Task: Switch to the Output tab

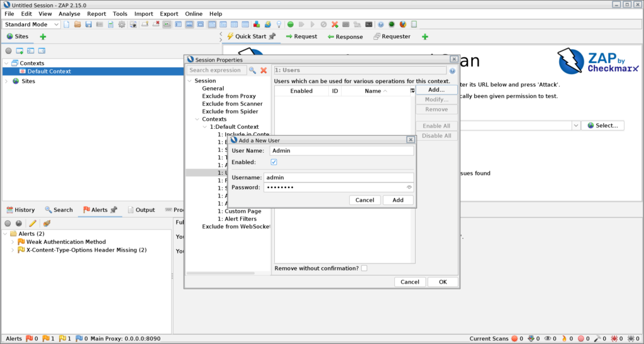Action: 141,210
